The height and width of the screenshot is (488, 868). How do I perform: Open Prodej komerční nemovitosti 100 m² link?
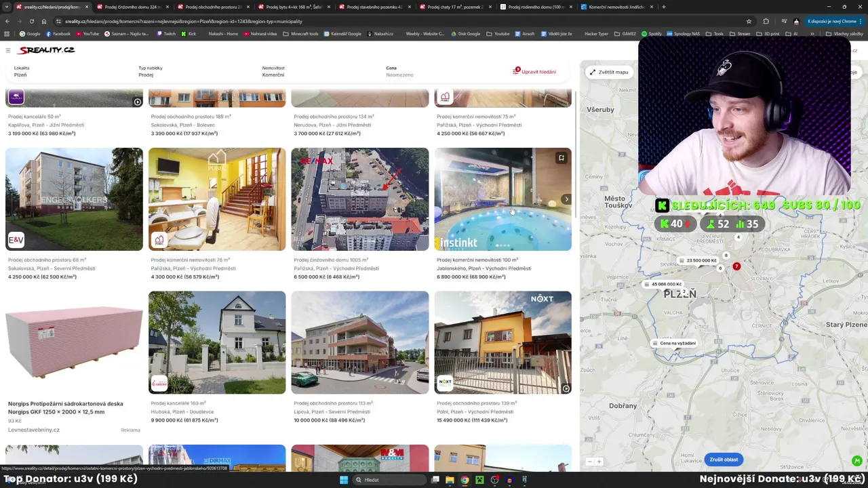point(477,260)
